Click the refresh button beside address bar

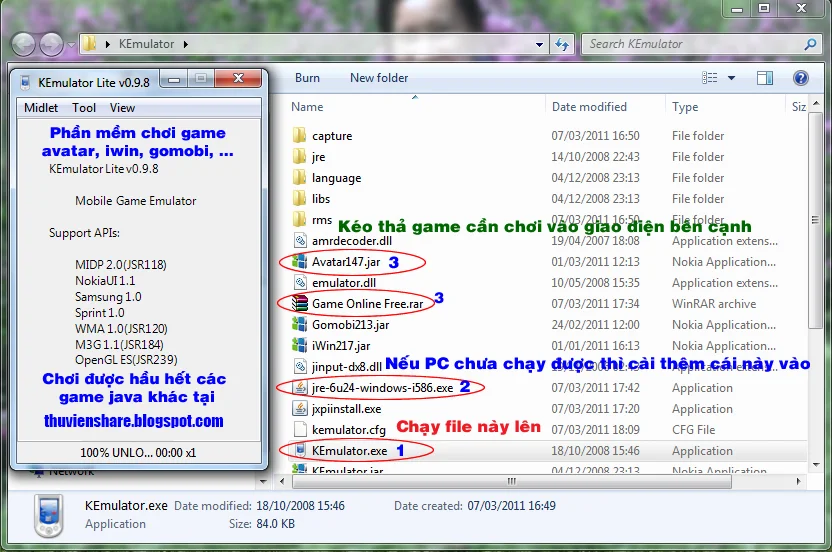point(562,44)
